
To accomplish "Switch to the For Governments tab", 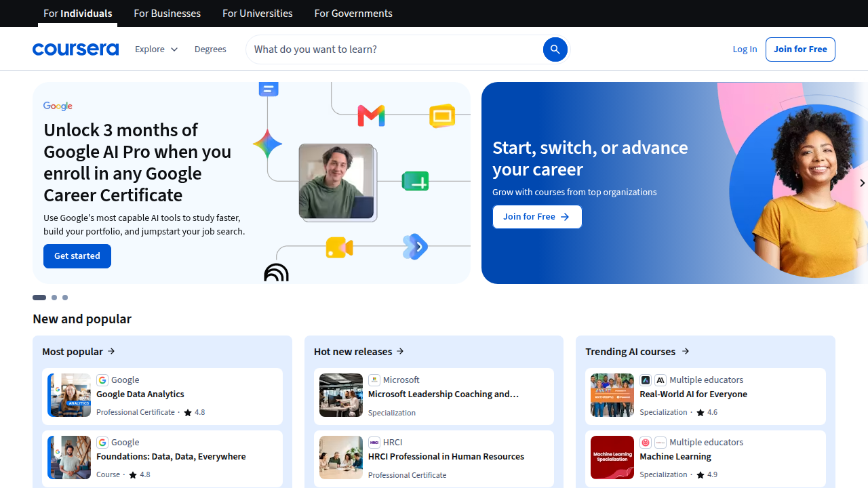I will 353,14.
